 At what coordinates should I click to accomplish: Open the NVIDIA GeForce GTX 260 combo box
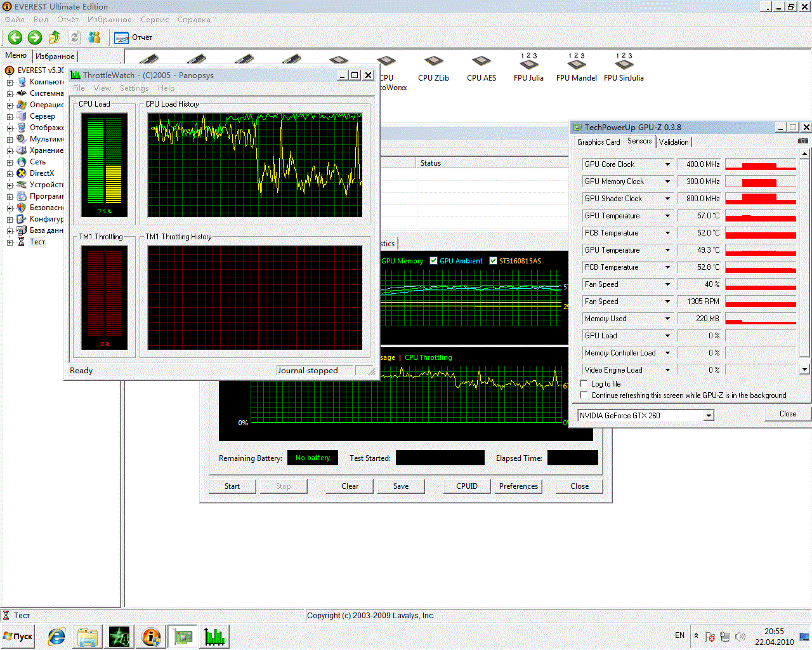[x=646, y=416]
